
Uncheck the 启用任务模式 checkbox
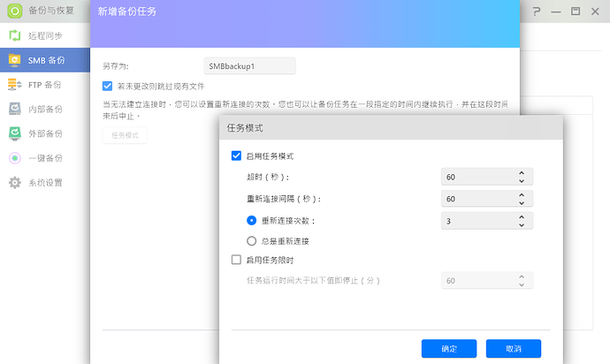[236, 155]
